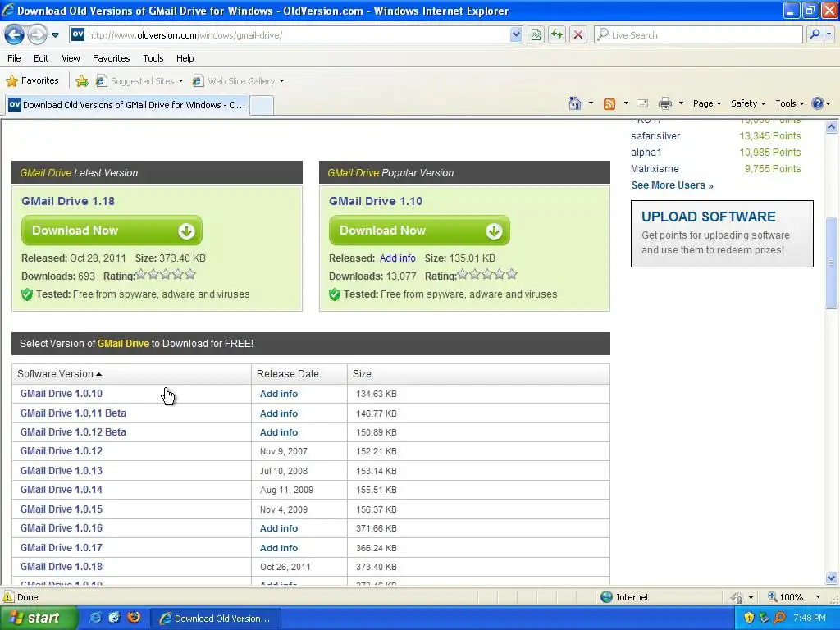Click the Add to Favorites Bar icon

82,81
